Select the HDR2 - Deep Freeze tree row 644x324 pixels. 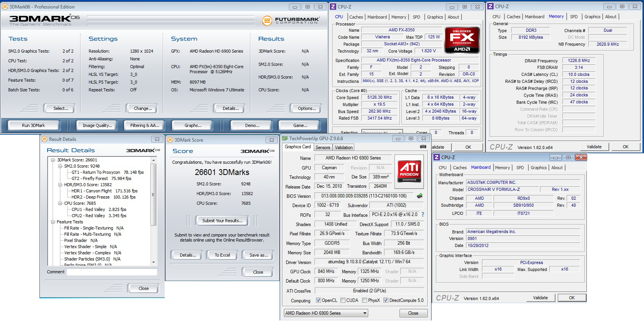[104, 197]
